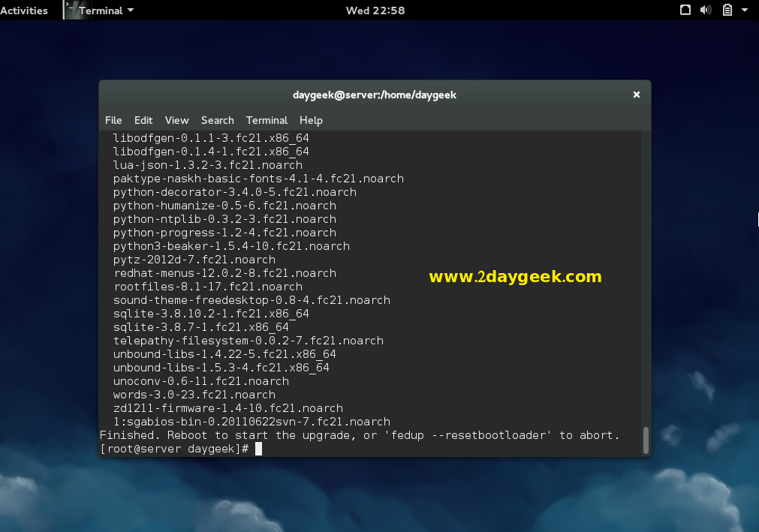Select the View menu
The width and height of the screenshot is (759, 532).
tap(176, 120)
